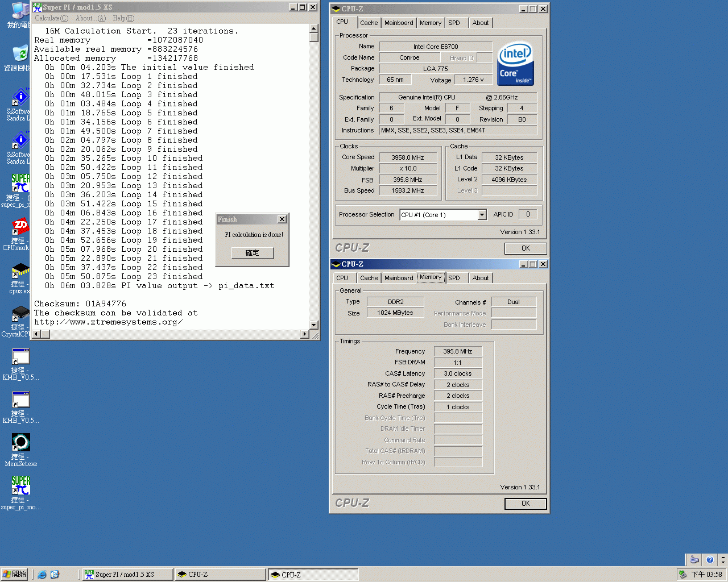
Task: Click the Windows Start button
Action: pyautogui.click(x=14, y=575)
